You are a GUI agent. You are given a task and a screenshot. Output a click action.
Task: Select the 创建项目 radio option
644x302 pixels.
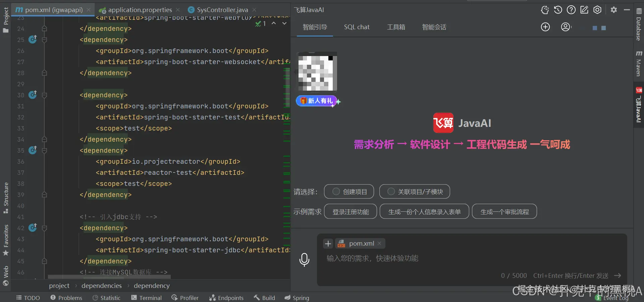point(349,192)
